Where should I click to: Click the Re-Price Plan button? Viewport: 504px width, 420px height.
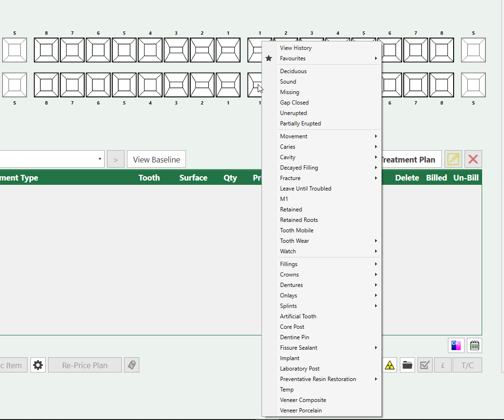[85, 365]
